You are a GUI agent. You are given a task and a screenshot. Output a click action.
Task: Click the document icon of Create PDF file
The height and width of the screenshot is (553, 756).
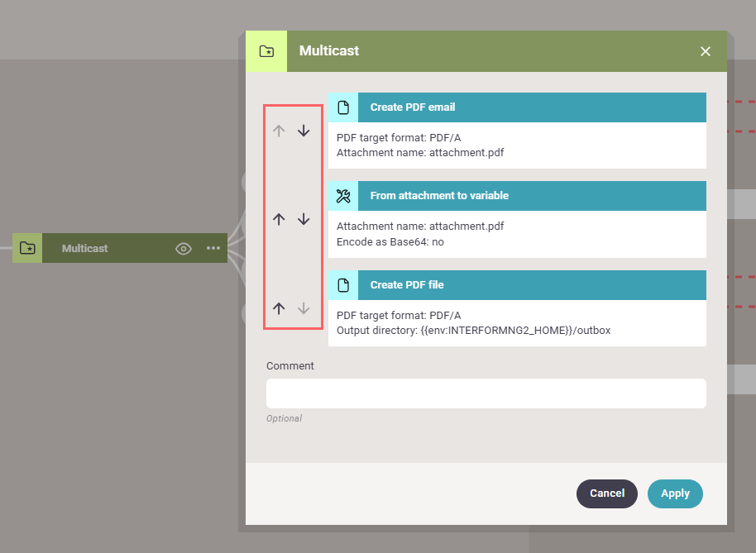click(343, 285)
